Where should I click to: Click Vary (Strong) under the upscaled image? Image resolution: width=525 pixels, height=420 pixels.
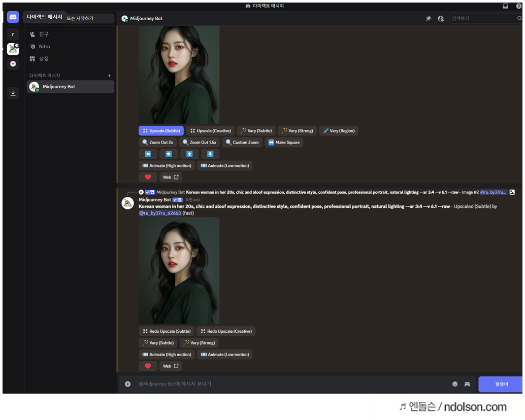199,343
